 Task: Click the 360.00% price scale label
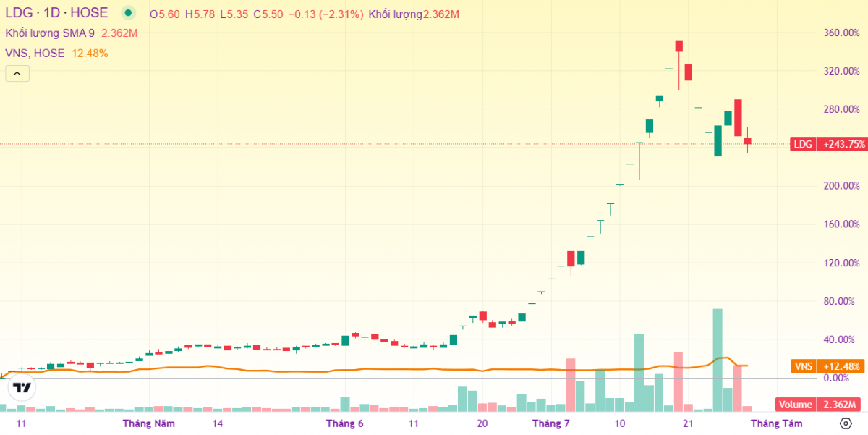pyautogui.click(x=841, y=33)
